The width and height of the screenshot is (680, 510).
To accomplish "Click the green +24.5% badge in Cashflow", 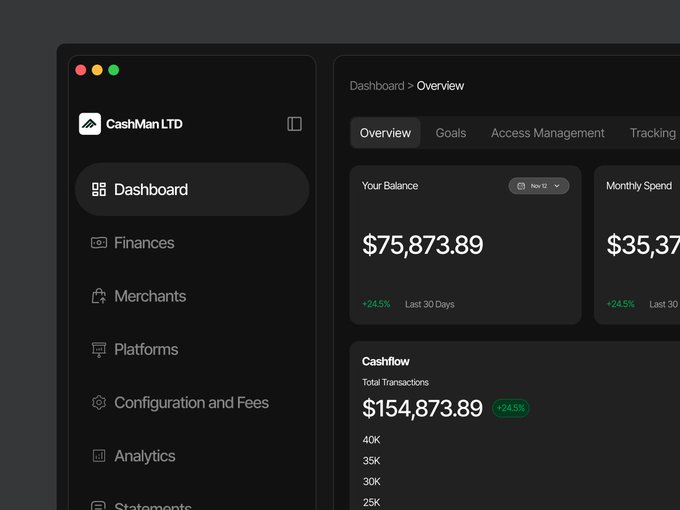I will [x=510, y=408].
